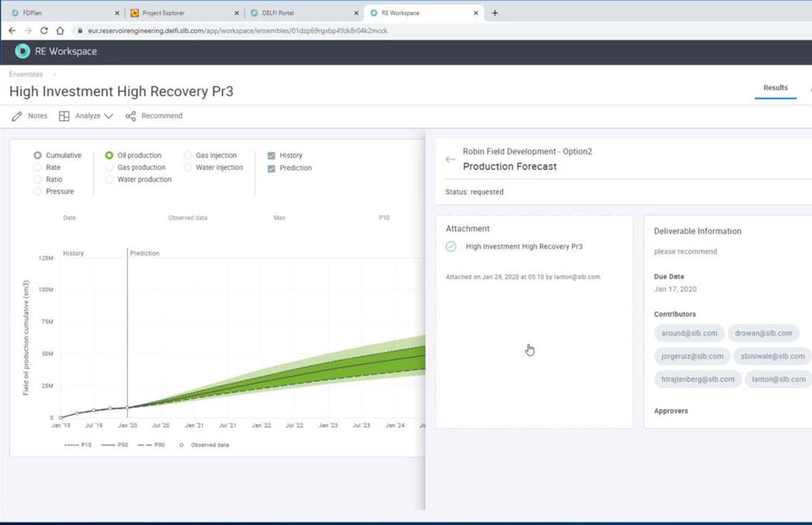Click contributor htrajtenberg@slb.com chip

(698, 380)
